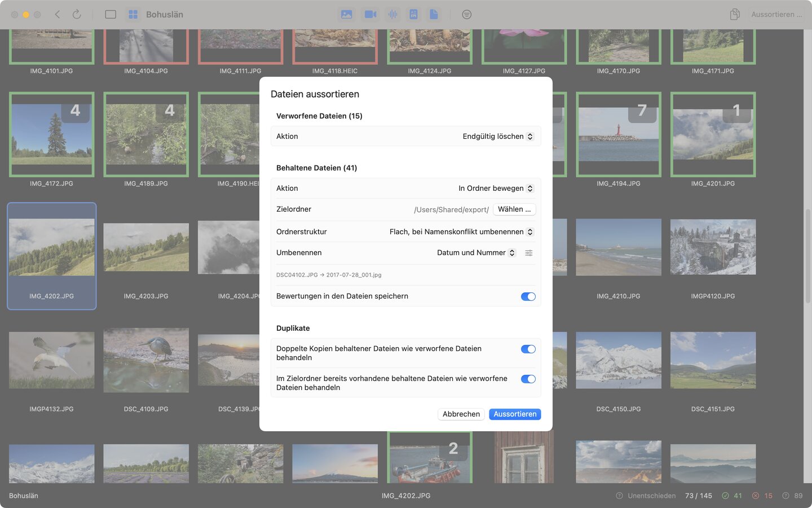This screenshot has width=812, height=508.
Task: Click the Unentschieden question mark icon
Action: point(619,496)
